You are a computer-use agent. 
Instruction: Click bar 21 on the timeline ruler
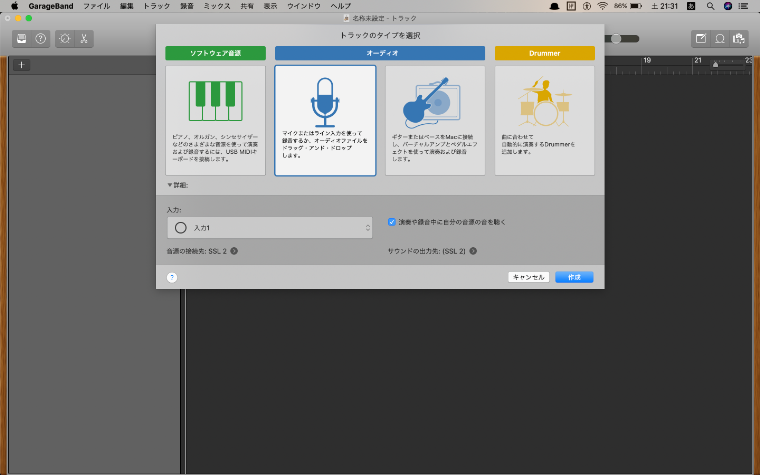698,61
